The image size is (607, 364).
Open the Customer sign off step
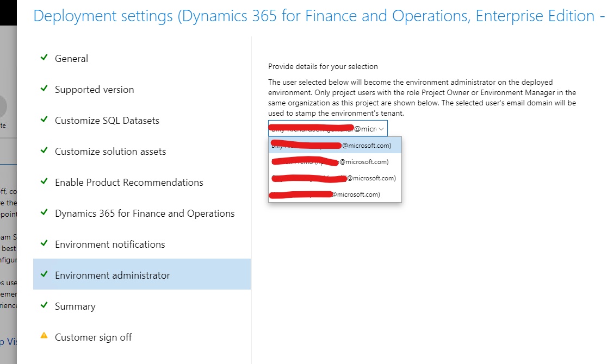point(93,337)
